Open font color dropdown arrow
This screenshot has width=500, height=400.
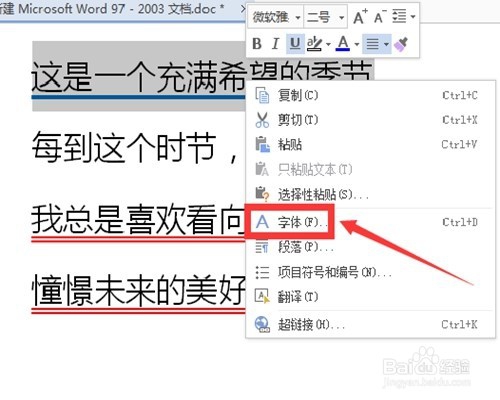tap(356, 44)
